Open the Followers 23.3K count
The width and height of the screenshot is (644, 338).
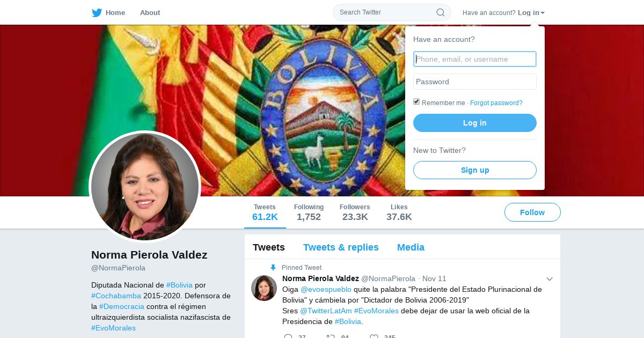point(355,212)
